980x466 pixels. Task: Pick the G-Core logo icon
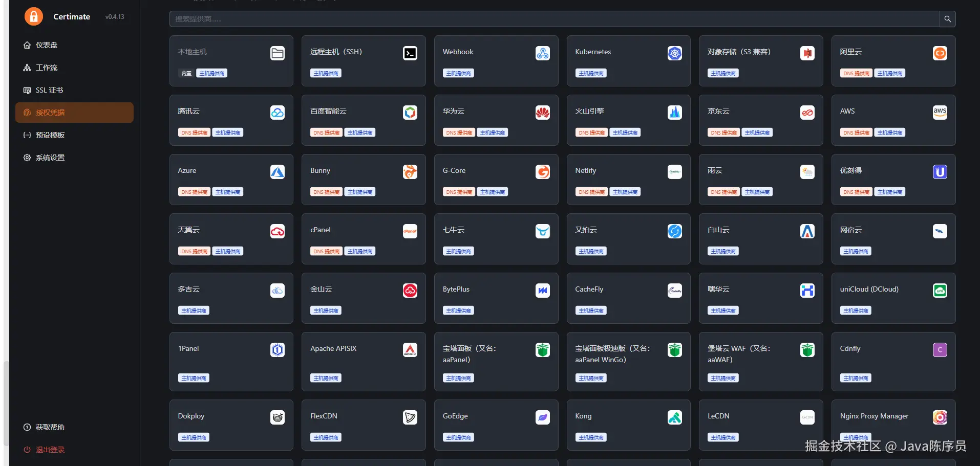[x=543, y=172]
